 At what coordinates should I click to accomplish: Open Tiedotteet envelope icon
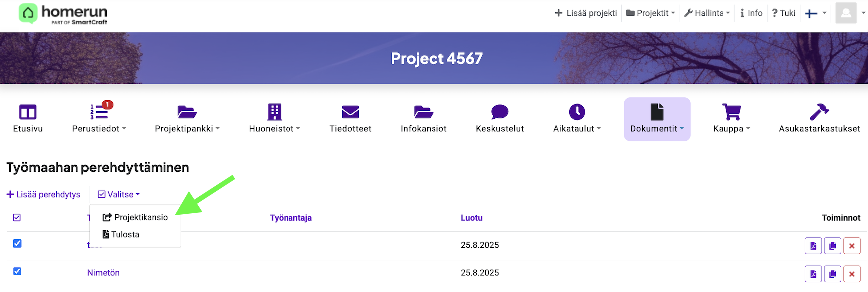(x=350, y=112)
